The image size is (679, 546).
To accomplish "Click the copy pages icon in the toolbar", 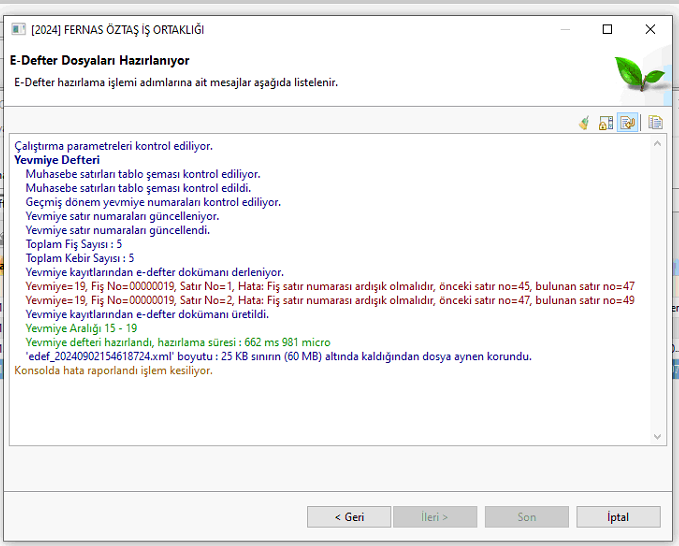I will [656, 123].
